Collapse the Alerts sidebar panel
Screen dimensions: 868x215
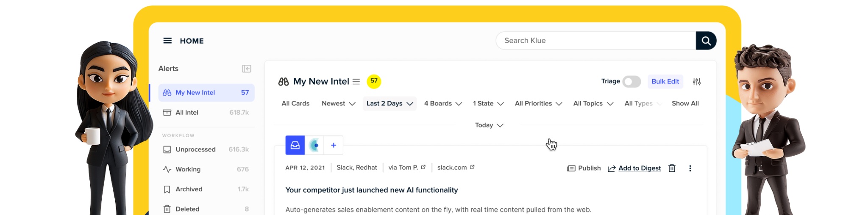246,69
